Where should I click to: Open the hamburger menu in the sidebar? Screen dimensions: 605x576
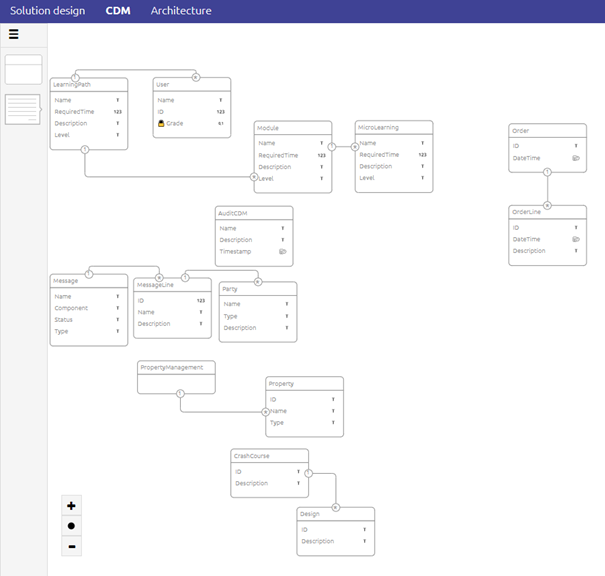pos(14,34)
